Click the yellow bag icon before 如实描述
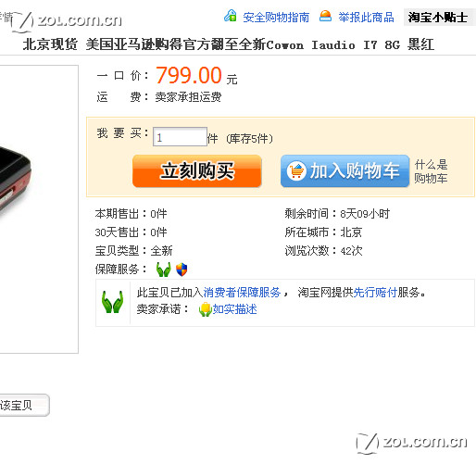476x464 pixels. click(205, 309)
